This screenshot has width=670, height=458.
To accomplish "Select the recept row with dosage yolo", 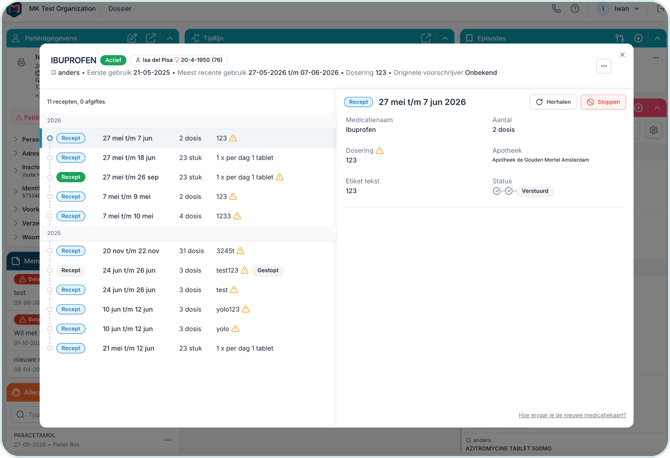I will pyautogui.click(x=188, y=329).
